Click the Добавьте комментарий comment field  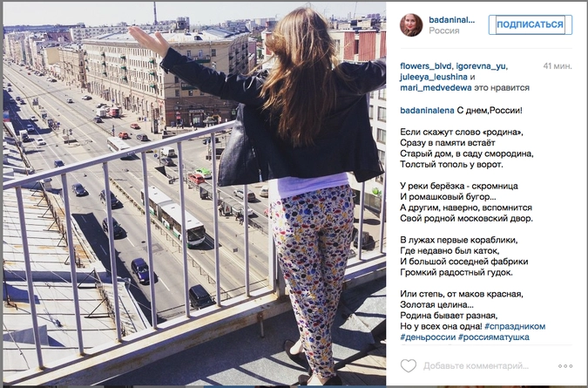coord(476,366)
